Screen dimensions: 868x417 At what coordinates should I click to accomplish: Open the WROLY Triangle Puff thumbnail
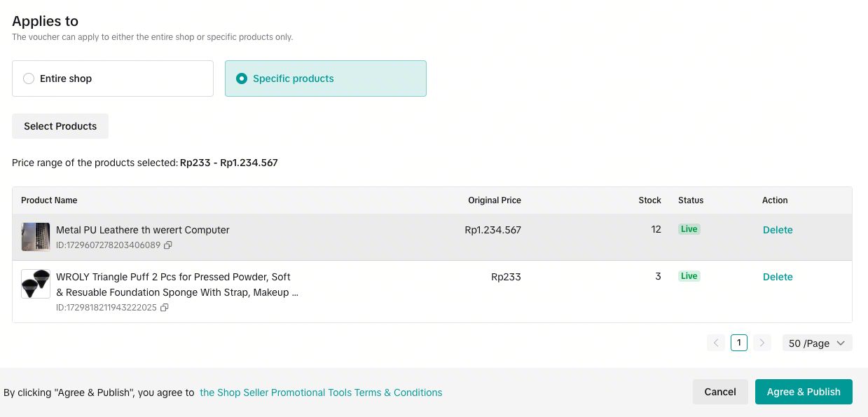pos(36,284)
